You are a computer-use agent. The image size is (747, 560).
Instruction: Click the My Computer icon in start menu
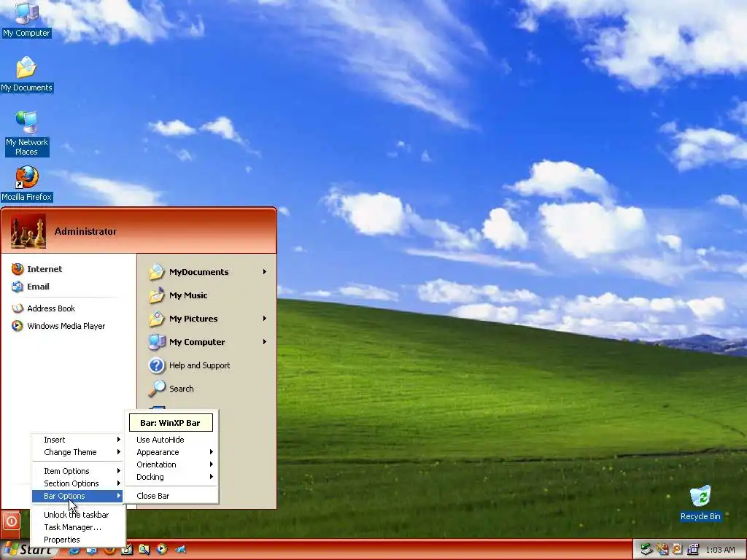point(156,341)
